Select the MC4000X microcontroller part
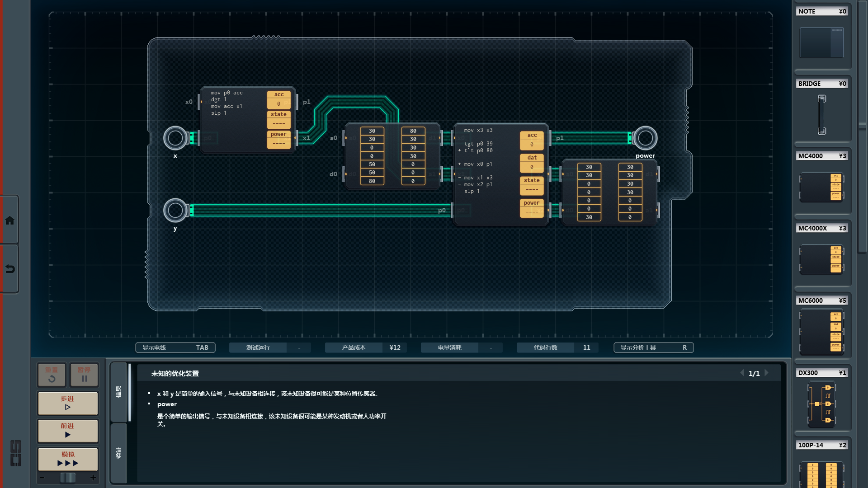This screenshot has height=488, width=868. click(x=821, y=259)
